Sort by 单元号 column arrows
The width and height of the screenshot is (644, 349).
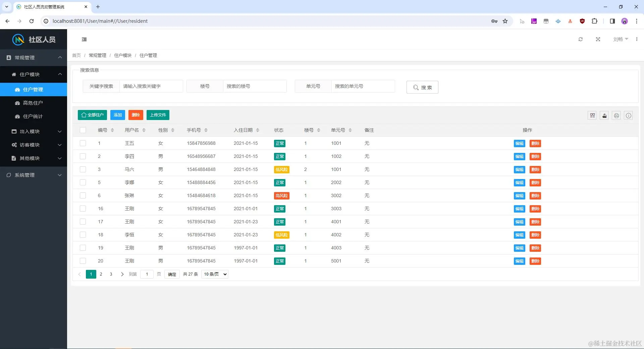pyautogui.click(x=350, y=130)
